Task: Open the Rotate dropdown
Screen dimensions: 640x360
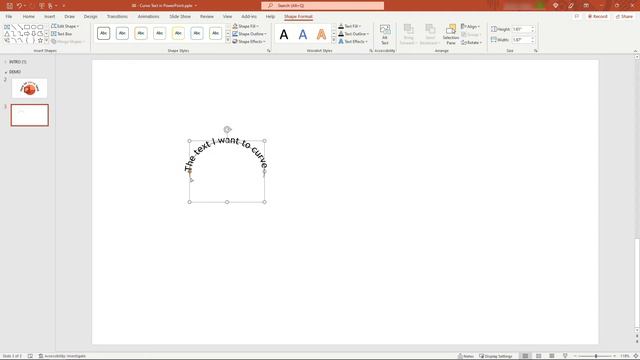Action: (472, 42)
